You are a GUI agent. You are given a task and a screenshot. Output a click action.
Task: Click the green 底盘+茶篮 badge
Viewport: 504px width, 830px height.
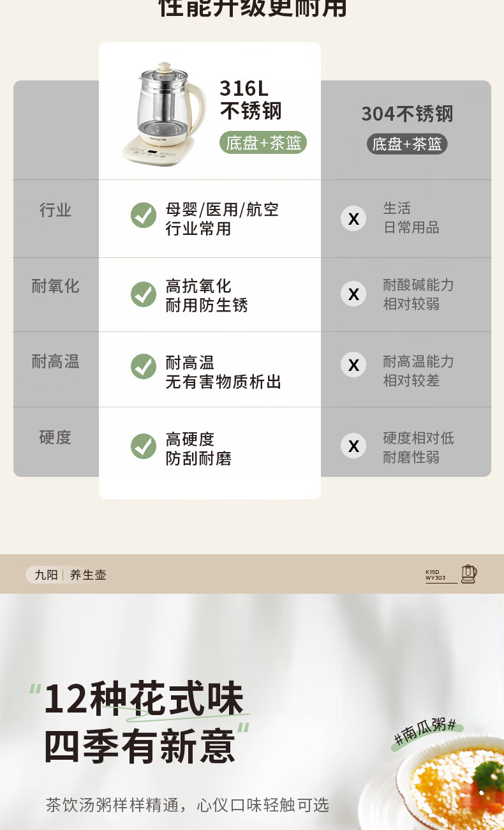[263, 142]
